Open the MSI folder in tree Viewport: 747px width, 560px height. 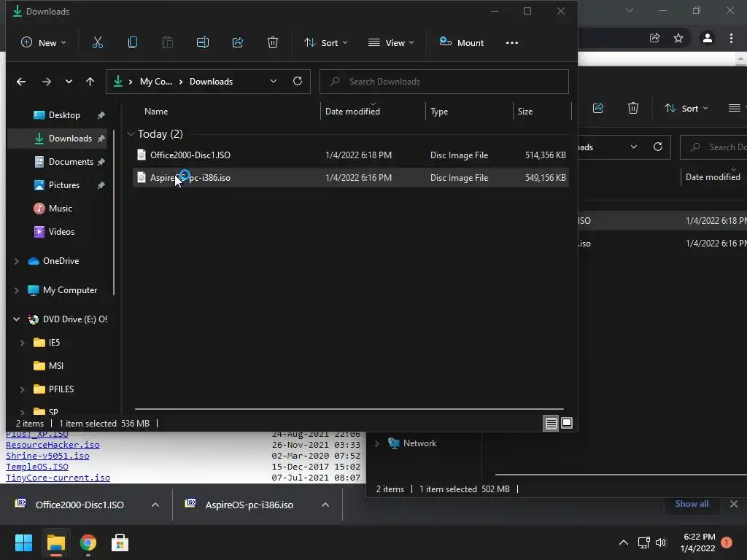pos(55,366)
